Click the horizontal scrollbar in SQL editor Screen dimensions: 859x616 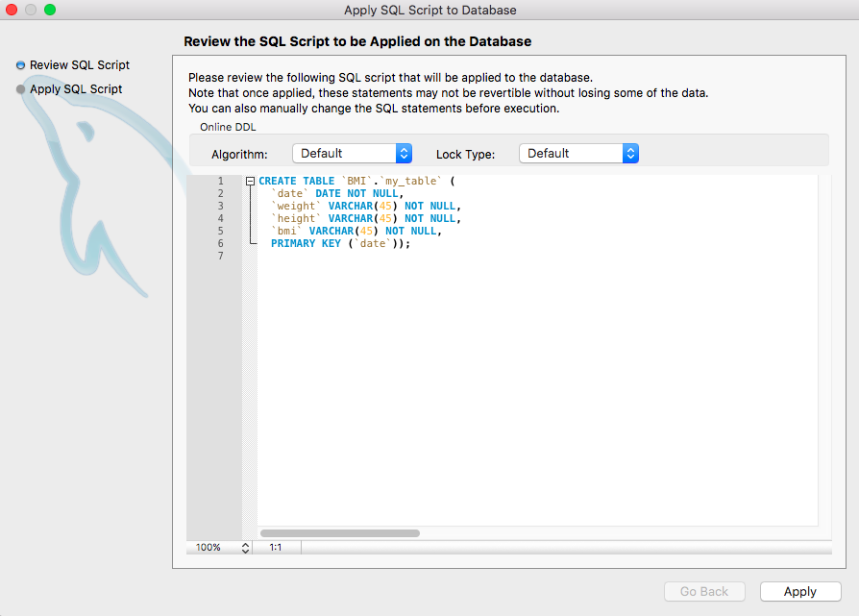pos(340,533)
